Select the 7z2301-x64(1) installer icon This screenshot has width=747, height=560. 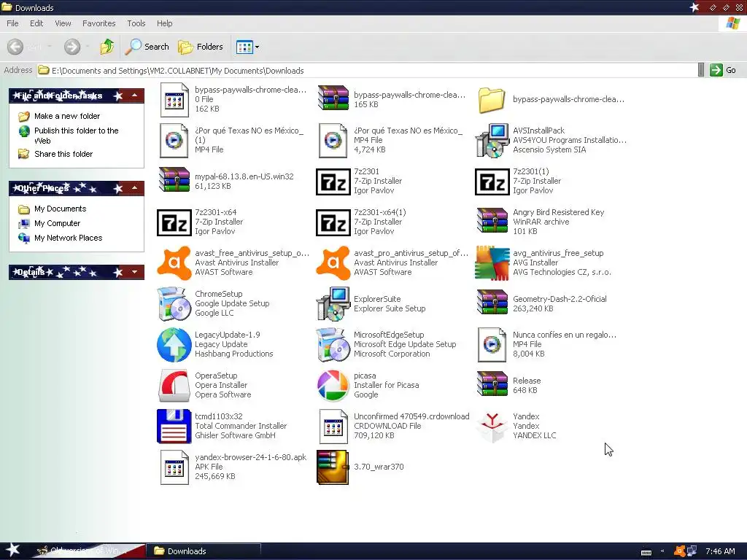pyautogui.click(x=333, y=222)
